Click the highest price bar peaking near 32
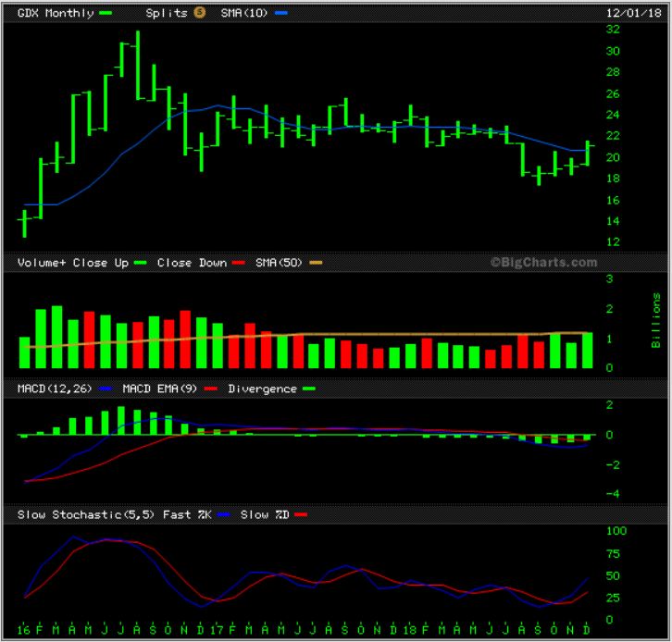 (x=138, y=65)
